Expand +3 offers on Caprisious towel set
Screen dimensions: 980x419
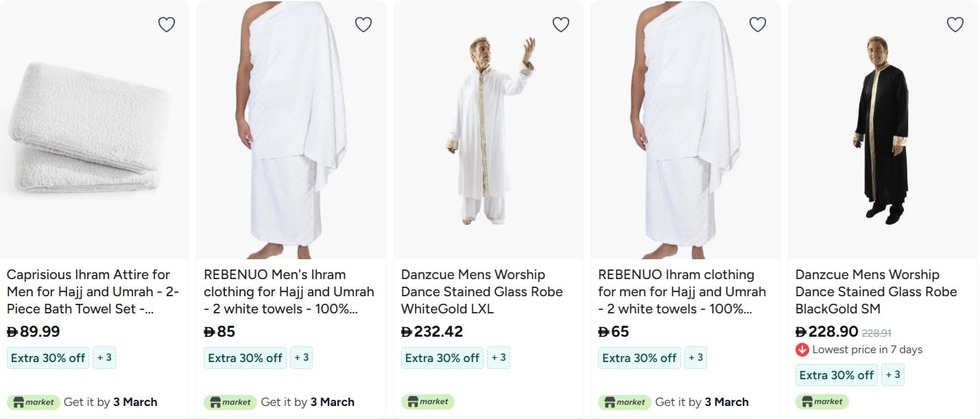(104, 357)
